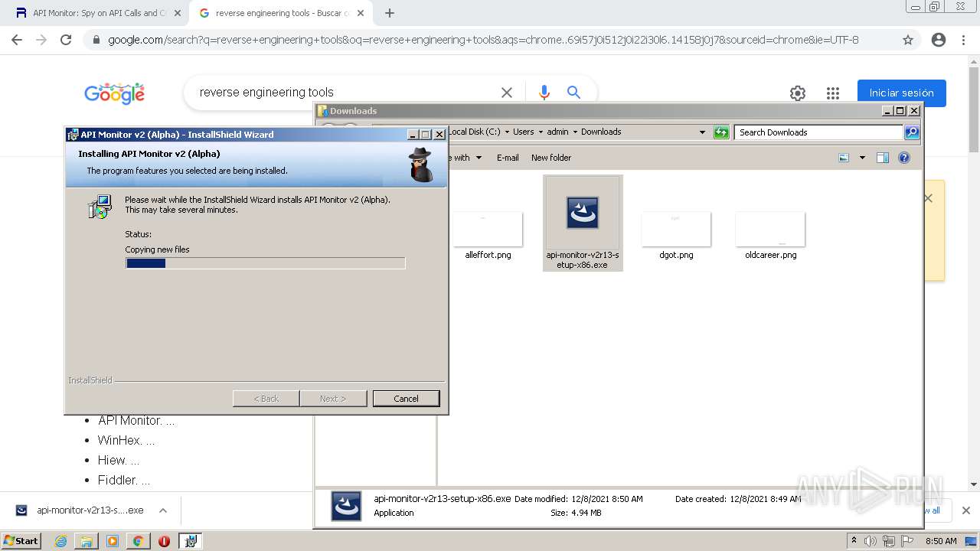Open a new Chrome tab
This screenshot has height=551, width=980.
coord(390,13)
